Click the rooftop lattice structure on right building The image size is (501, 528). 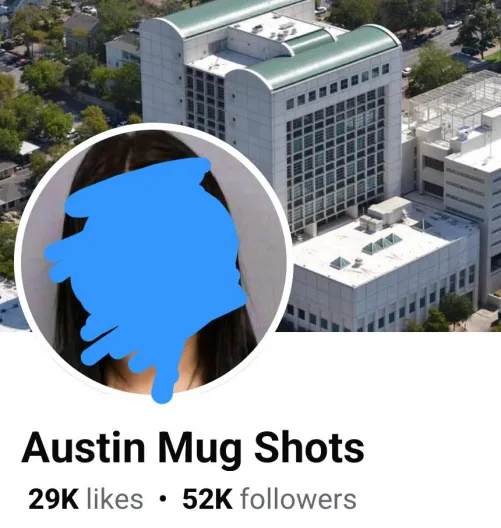[455, 101]
